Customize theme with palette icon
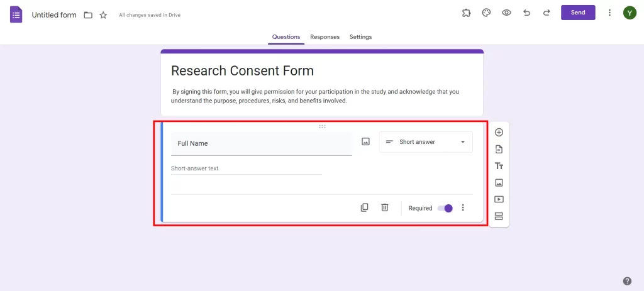644x291 pixels. tap(486, 13)
